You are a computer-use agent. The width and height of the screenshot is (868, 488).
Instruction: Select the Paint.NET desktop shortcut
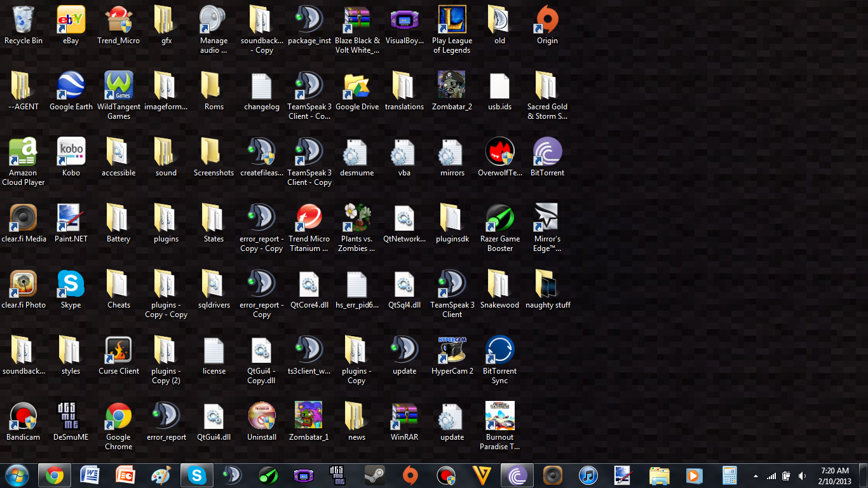(71, 224)
